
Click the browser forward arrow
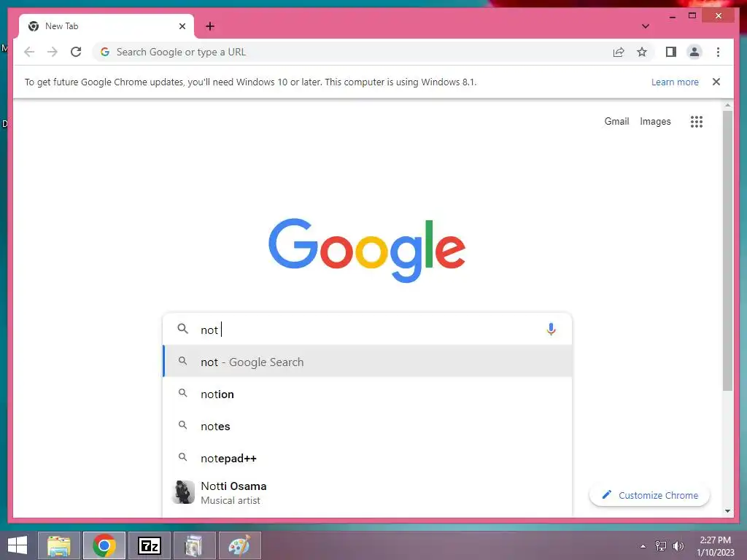point(53,52)
